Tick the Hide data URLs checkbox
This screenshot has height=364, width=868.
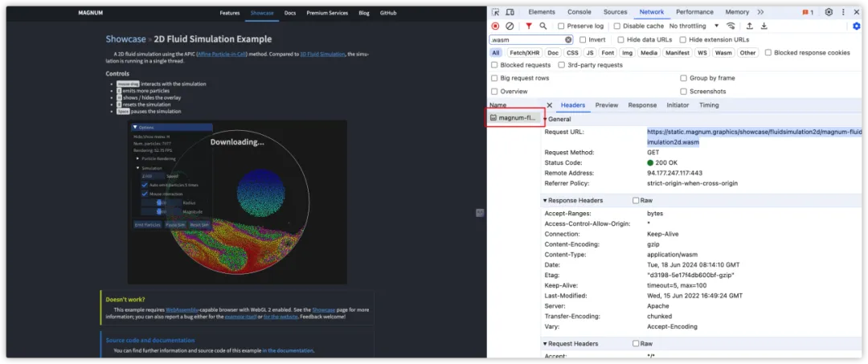pyautogui.click(x=621, y=40)
